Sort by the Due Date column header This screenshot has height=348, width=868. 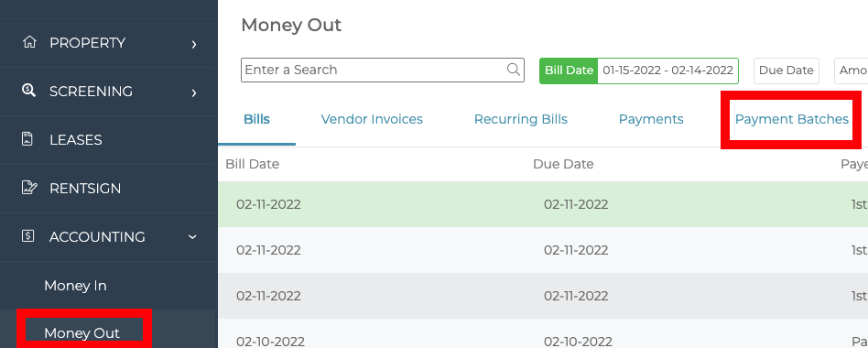[563, 164]
